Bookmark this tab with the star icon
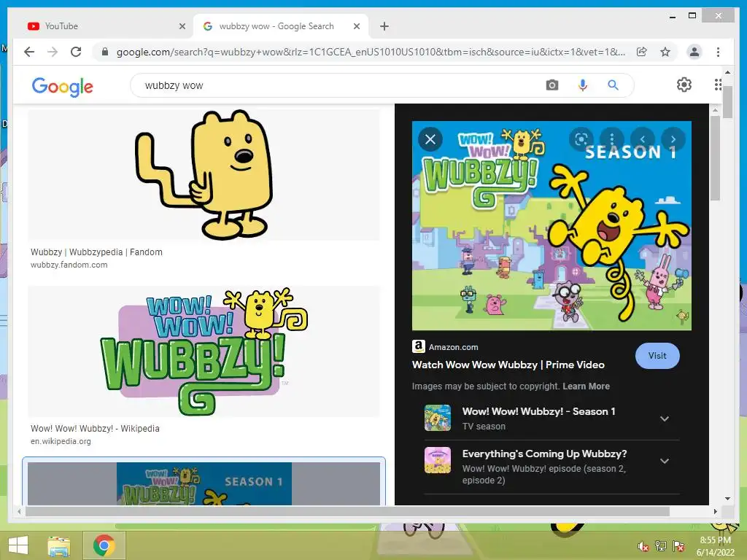747x560 pixels. pyautogui.click(x=665, y=52)
